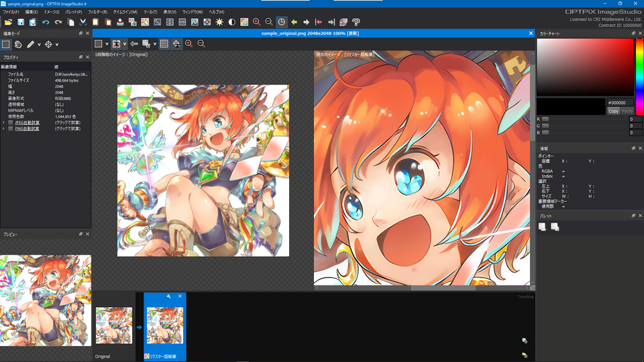Screen dimensions: 644x362
Task: Click Zoom out magnifier in image toolbar
Action: coord(201,44)
